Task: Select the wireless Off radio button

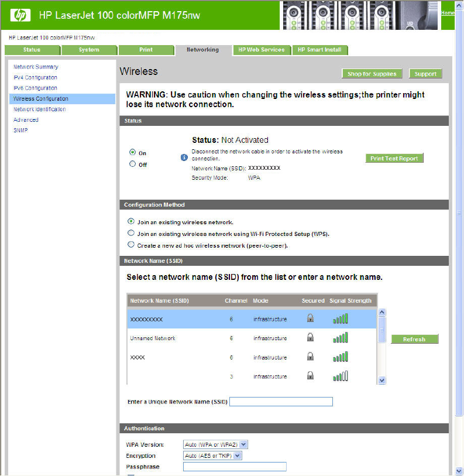Action: click(x=132, y=164)
